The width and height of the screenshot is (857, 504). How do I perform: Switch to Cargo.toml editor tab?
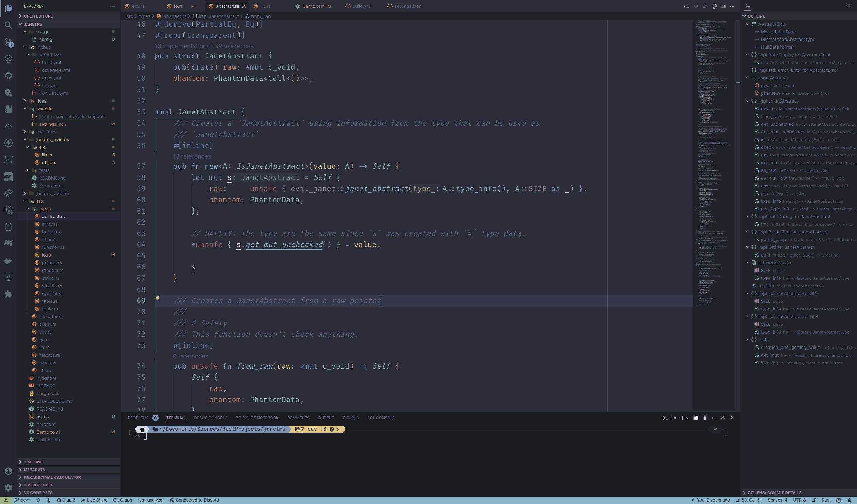tap(313, 6)
